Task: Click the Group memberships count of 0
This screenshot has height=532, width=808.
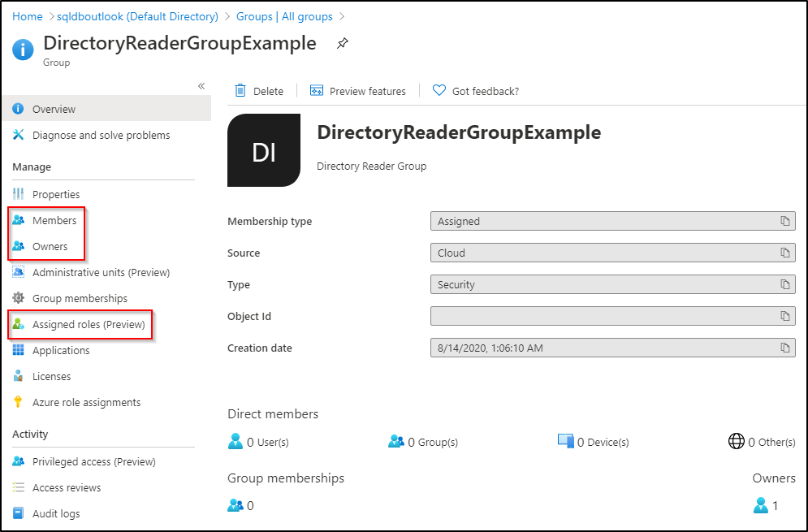Action: click(240, 506)
